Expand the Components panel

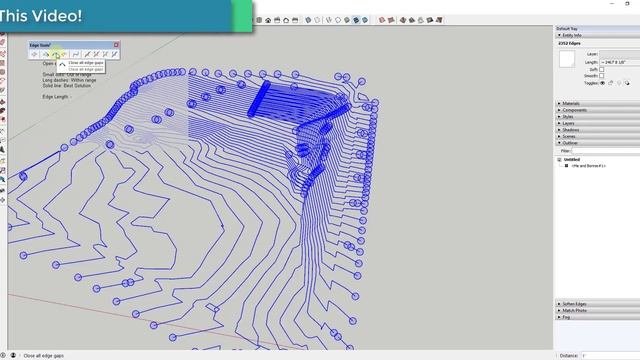tap(597, 110)
